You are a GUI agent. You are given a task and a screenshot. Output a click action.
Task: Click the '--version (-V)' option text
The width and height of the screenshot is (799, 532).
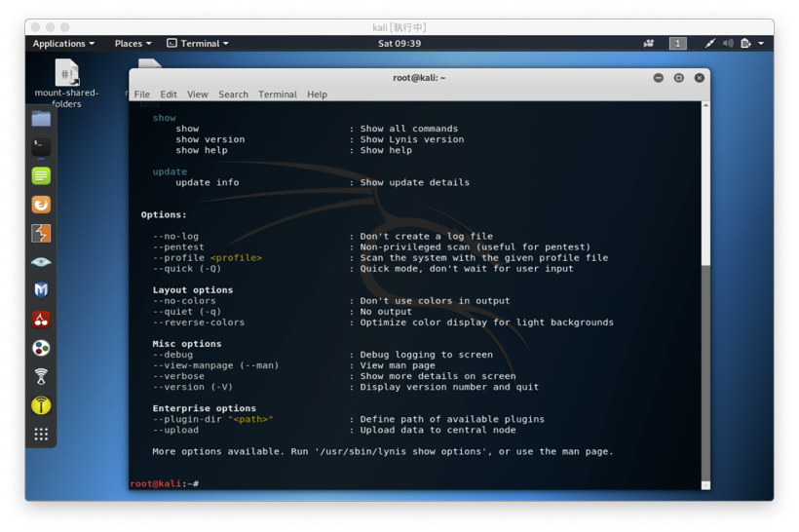[x=193, y=387]
